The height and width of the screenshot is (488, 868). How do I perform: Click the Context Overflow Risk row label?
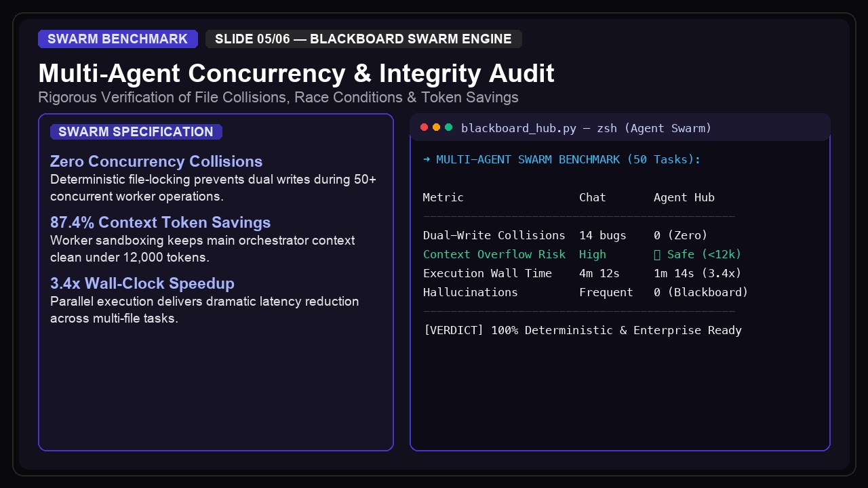pos(494,254)
